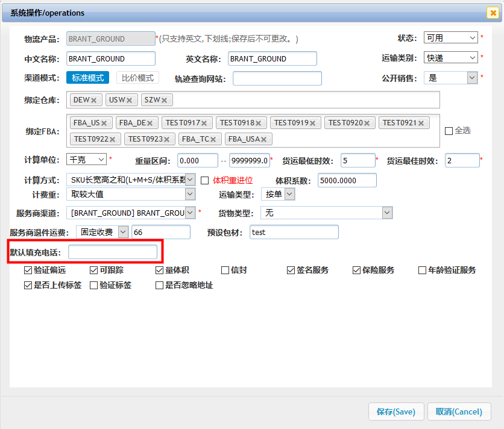Expand the 运输类别 dropdown

tap(450, 58)
